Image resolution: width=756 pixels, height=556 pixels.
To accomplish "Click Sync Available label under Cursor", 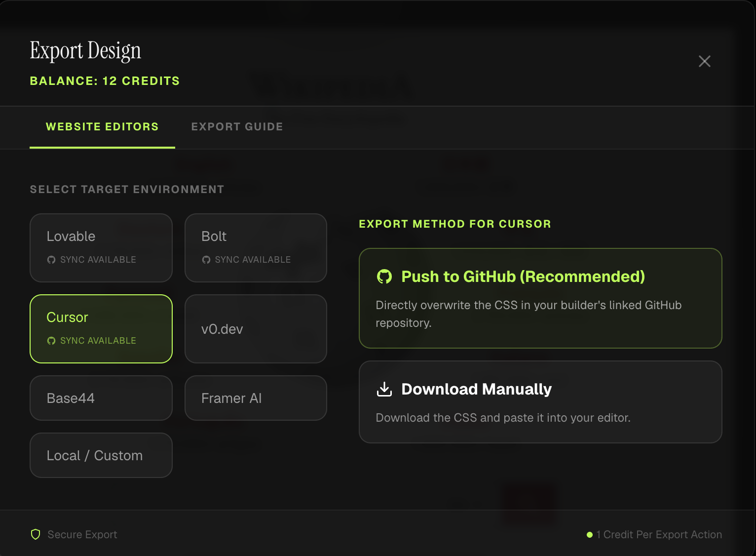I will [x=98, y=341].
